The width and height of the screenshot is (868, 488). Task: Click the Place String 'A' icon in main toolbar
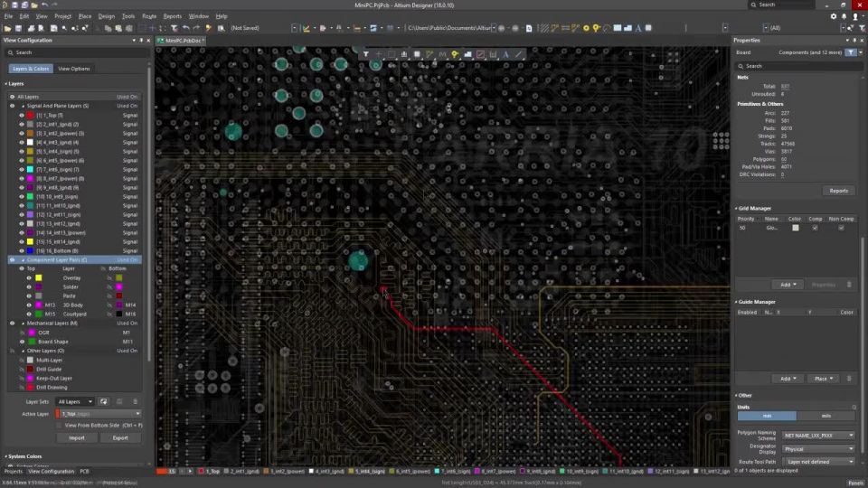click(x=637, y=28)
